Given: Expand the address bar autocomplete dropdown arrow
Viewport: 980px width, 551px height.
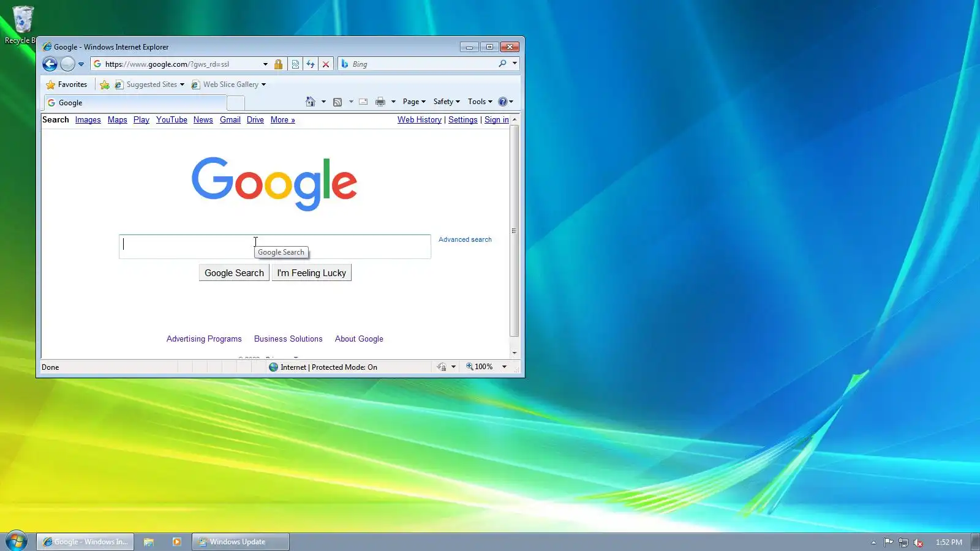Looking at the screenshot, I should [x=265, y=64].
